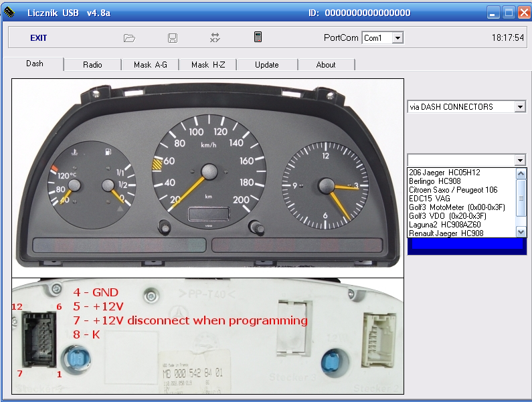Collapse the open vehicle model dropdown arrow
This screenshot has height=402, width=532.
(x=520, y=161)
